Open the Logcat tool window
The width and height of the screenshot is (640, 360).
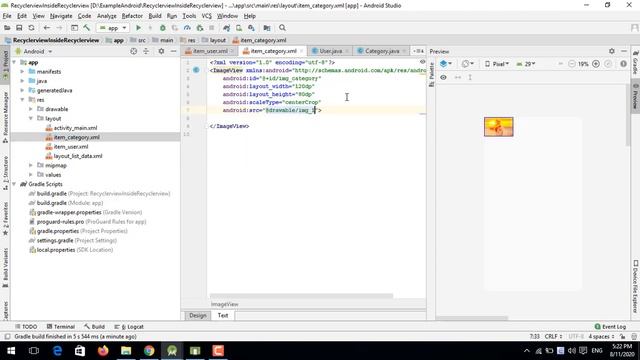coord(129,327)
